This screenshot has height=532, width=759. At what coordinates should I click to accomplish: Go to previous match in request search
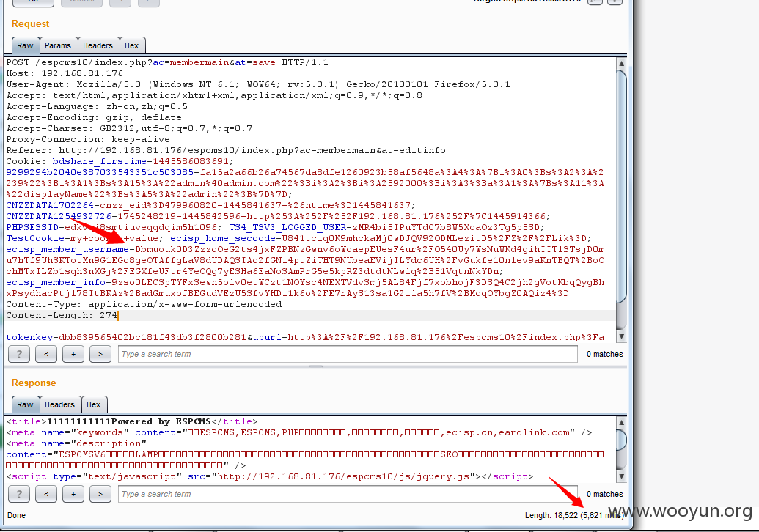46,354
